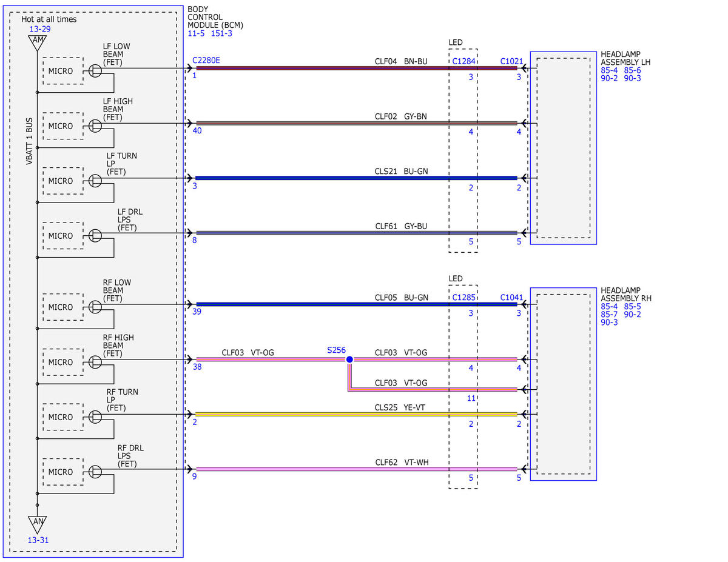Click the CLS21 BU-GN wire label

click(x=401, y=171)
